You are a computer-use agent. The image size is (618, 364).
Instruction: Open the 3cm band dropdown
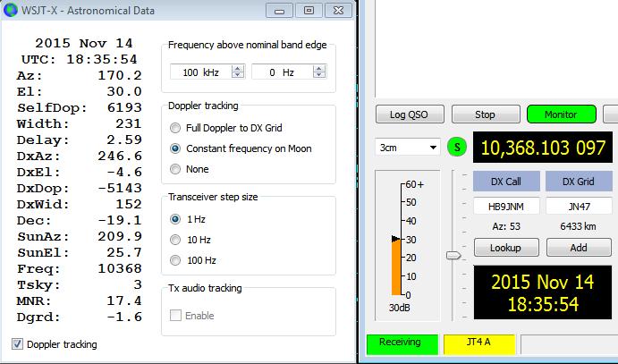pyautogui.click(x=408, y=148)
